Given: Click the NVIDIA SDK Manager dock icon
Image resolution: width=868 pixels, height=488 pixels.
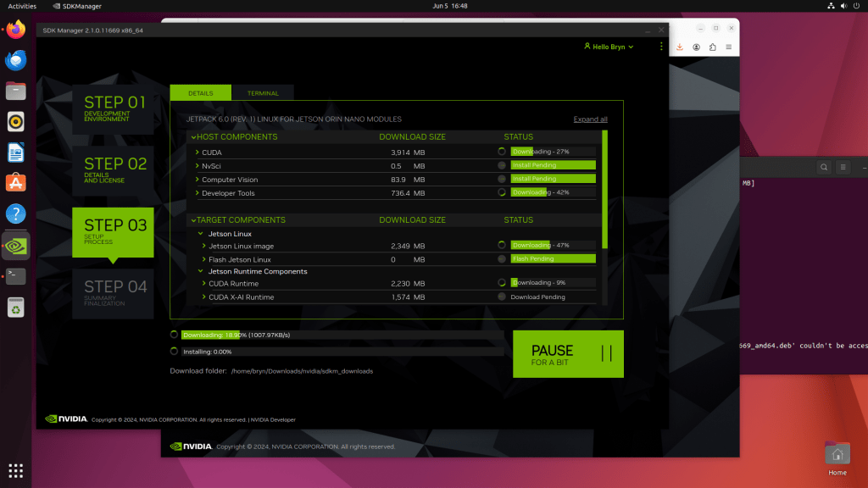Looking at the screenshot, I should (16, 247).
